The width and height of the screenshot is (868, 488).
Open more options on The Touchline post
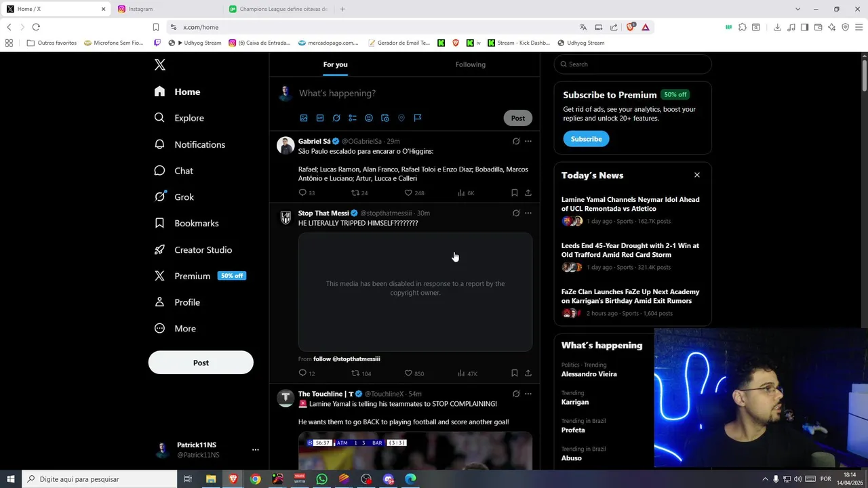pyautogui.click(x=528, y=394)
